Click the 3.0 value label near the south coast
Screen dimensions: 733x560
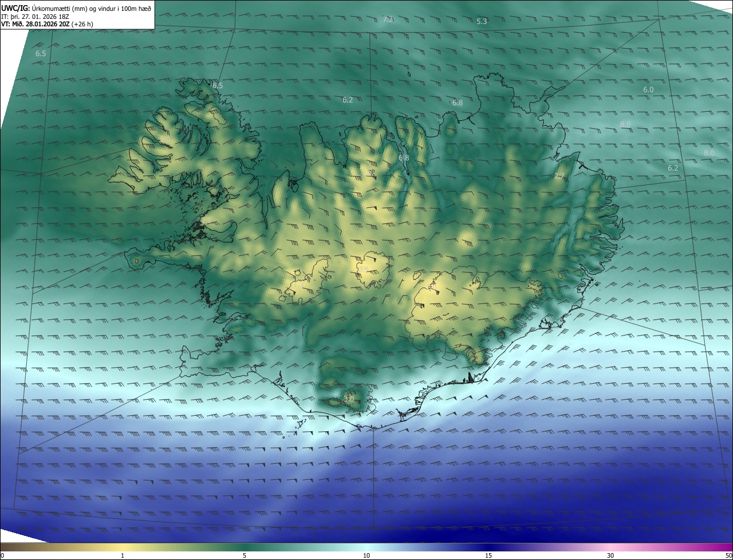[349, 399]
